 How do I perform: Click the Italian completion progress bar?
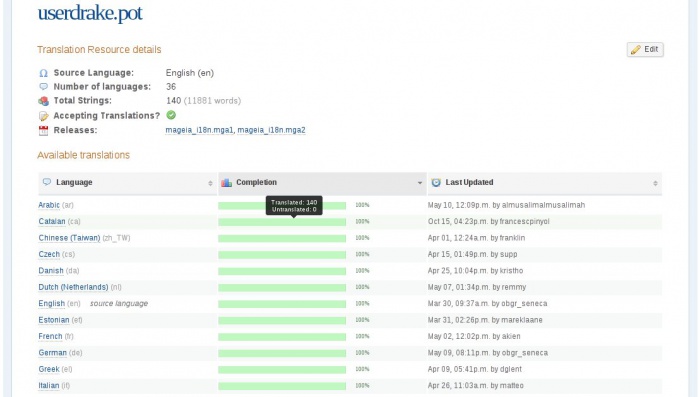click(282, 386)
